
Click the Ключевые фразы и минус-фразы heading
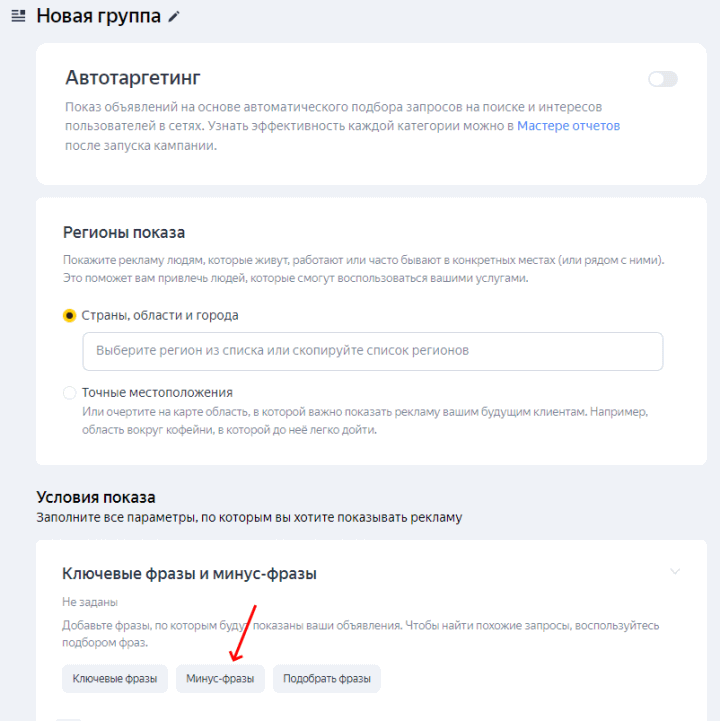[189, 574]
